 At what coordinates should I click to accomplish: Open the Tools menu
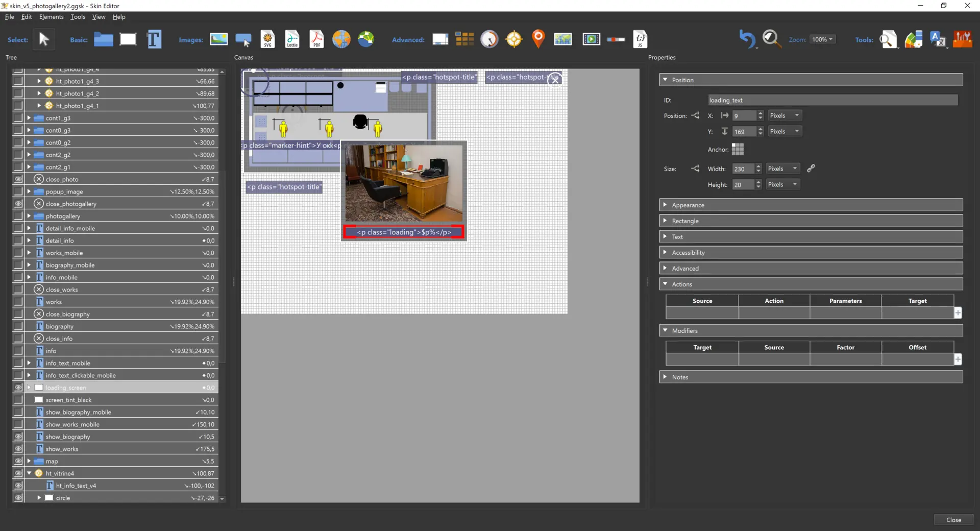tap(78, 17)
